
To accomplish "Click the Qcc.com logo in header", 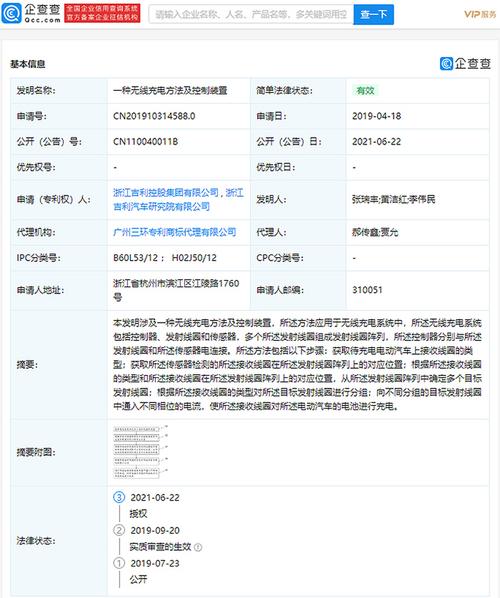I will (31, 14).
